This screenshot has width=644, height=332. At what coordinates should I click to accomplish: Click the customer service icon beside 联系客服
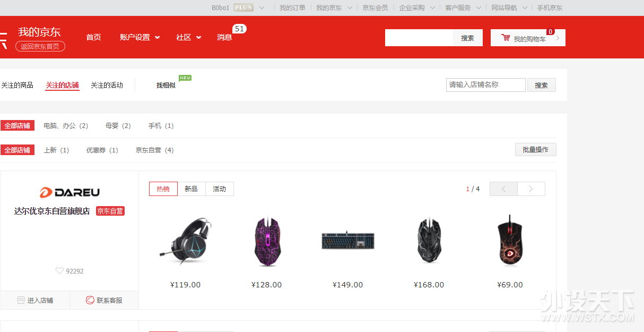coord(90,300)
